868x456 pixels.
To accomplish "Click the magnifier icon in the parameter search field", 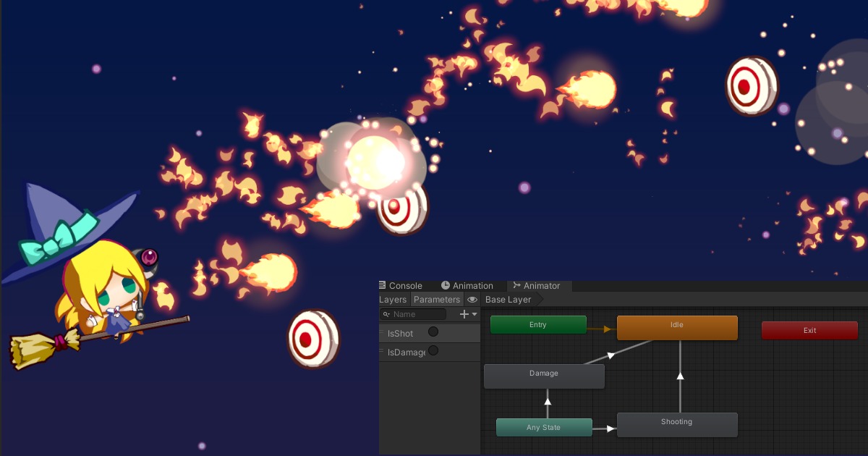I will [x=386, y=314].
